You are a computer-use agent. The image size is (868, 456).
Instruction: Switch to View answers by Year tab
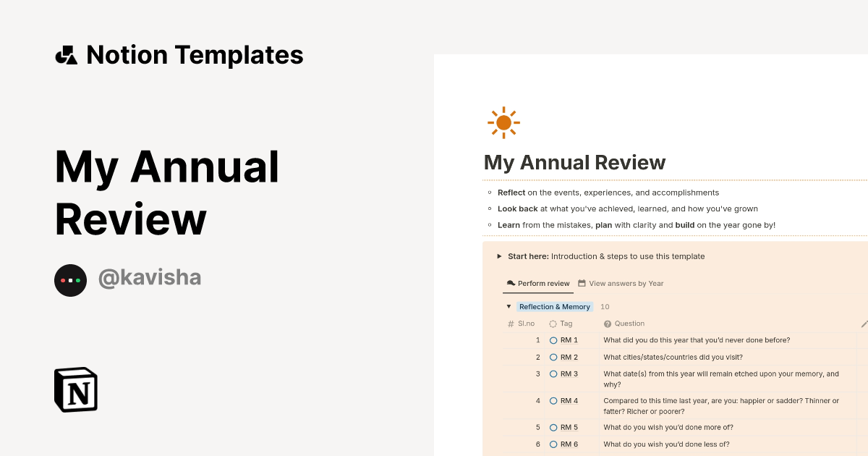(621, 284)
